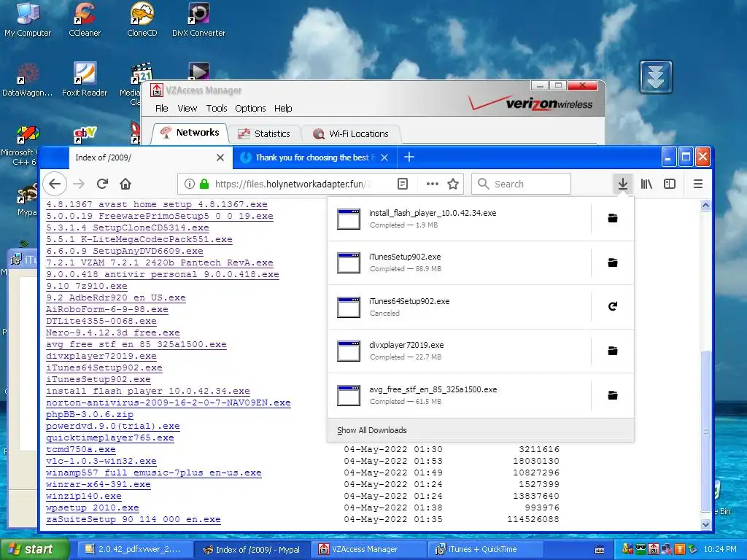Image resolution: width=747 pixels, height=560 pixels.
Task: Switch to Statistics tab in VZAccess Manager
Action: pos(264,134)
